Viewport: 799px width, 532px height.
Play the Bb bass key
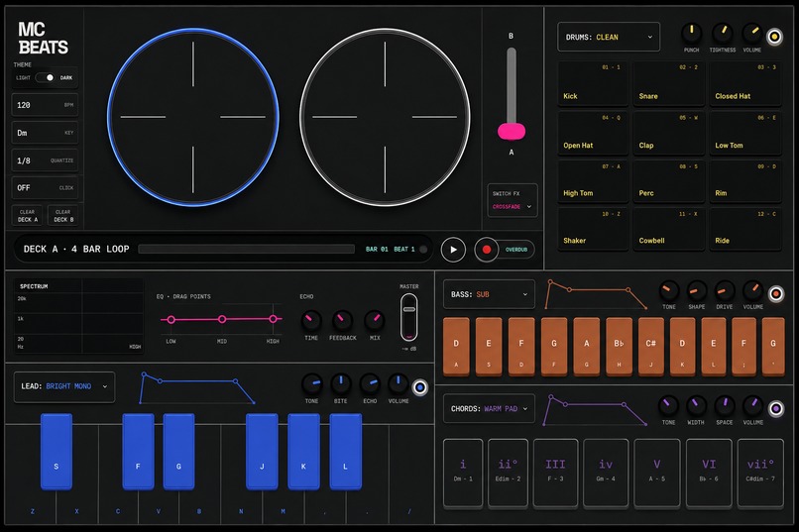click(x=619, y=347)
